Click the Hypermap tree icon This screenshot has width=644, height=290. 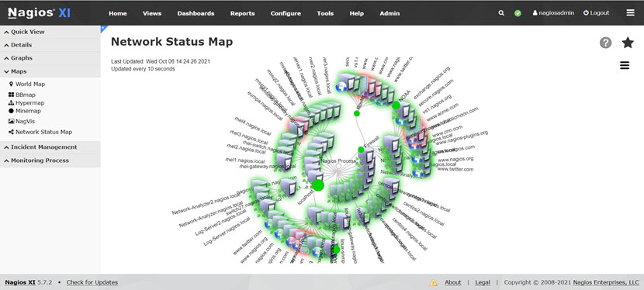tap(11, 103)
